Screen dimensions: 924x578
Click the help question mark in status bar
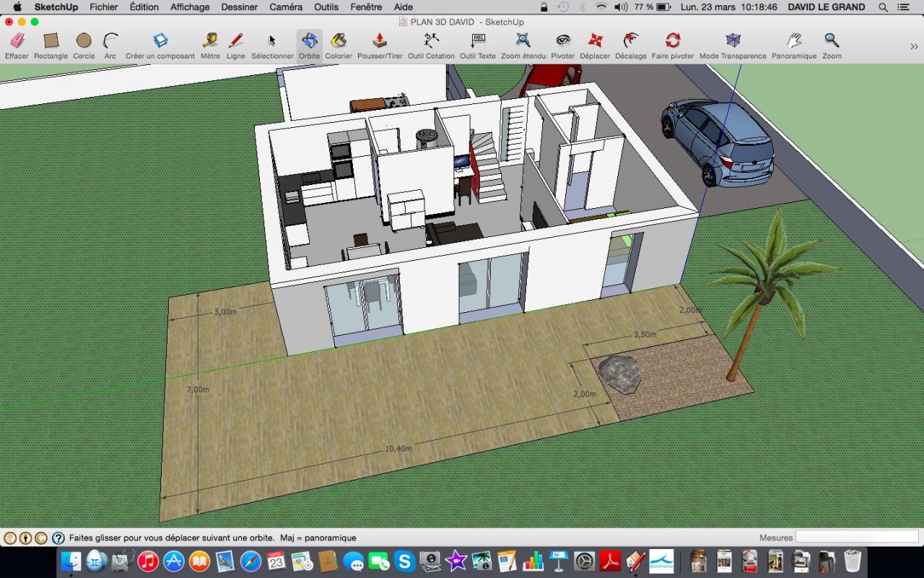pyautogui.click(x=58, y=538)
